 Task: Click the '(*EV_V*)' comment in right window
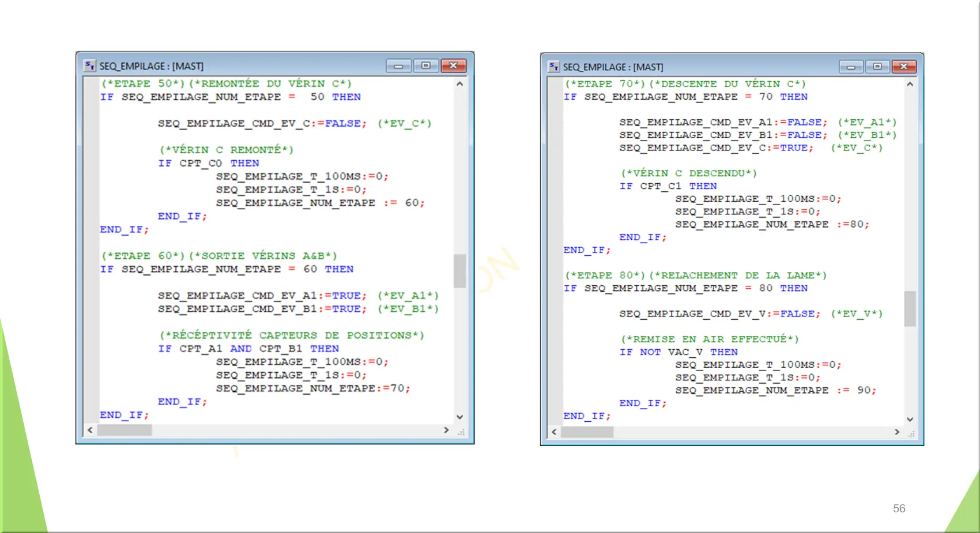[857, 313]
